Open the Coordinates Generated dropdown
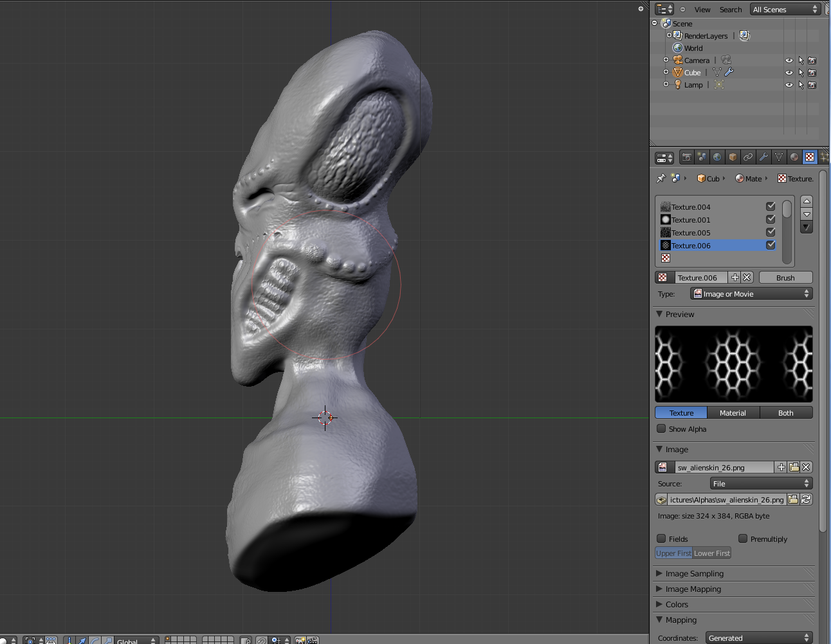 [x=759, y=638]
